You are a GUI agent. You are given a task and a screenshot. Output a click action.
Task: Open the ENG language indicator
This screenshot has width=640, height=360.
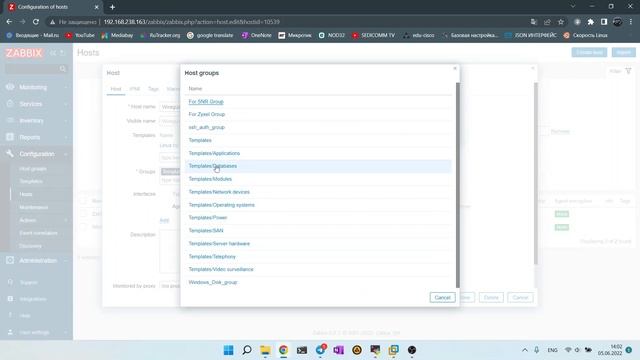pos(552,350)
